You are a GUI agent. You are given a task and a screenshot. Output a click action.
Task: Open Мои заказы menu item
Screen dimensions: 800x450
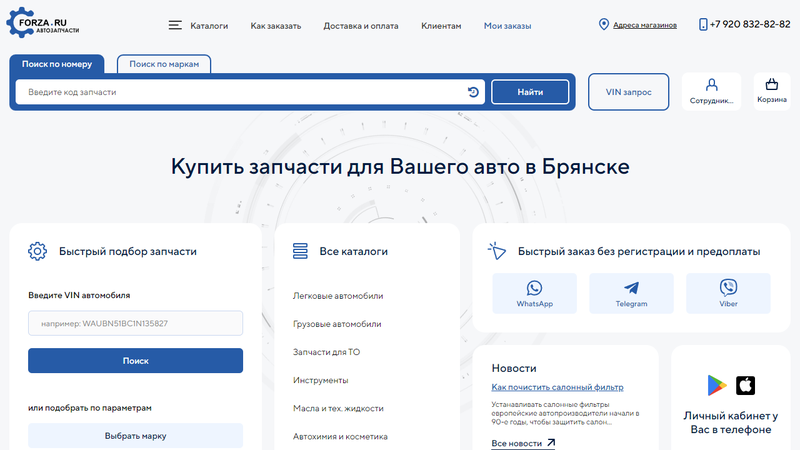pos(508,25)
